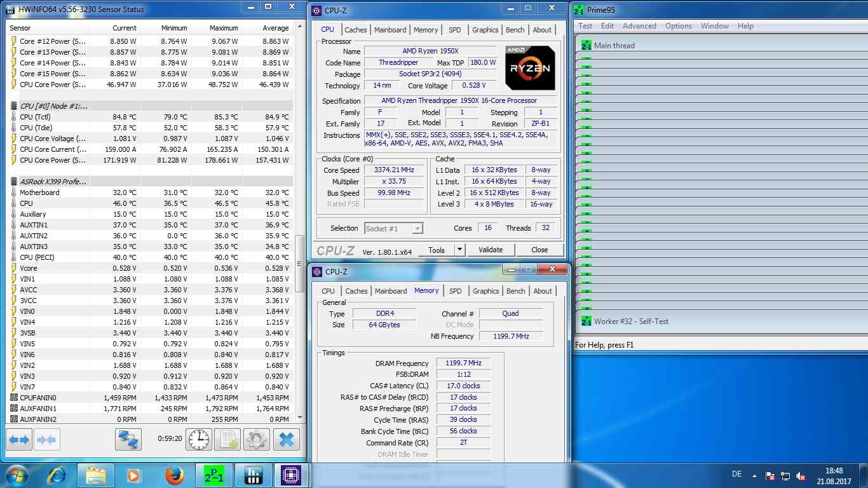
Task: Open Prime95 Help menu
Action: 745,26
